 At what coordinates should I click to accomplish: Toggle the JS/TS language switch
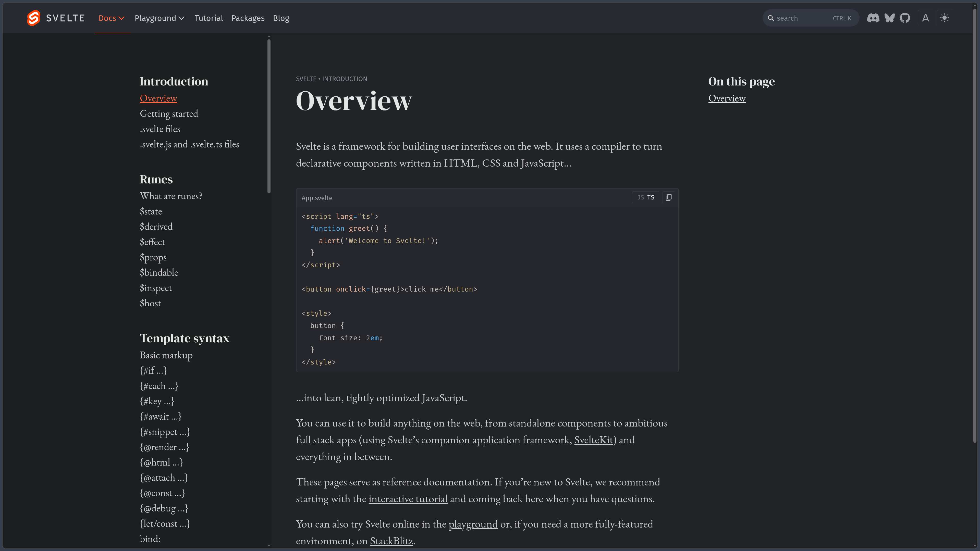point(646,197)
